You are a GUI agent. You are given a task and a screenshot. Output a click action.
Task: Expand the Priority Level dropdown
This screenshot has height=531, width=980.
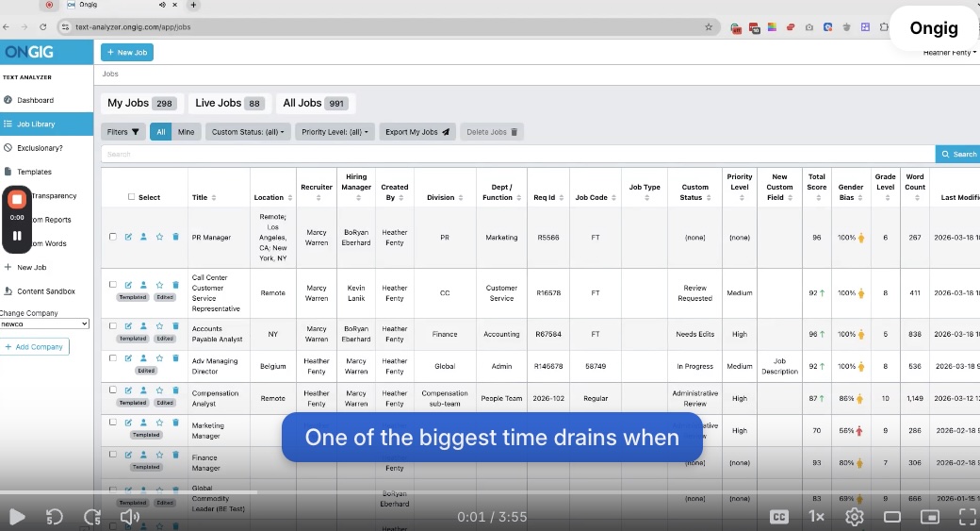pyautogui.click(x=335, y=132)
